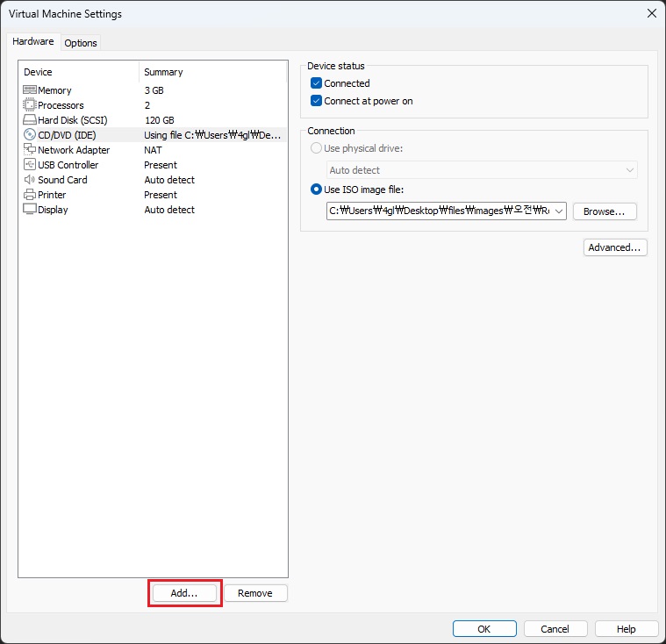This screenshot has width=666, height=644.
Task: Select the CD/DVD (IDE) disc icon
Action: [30, 134]
